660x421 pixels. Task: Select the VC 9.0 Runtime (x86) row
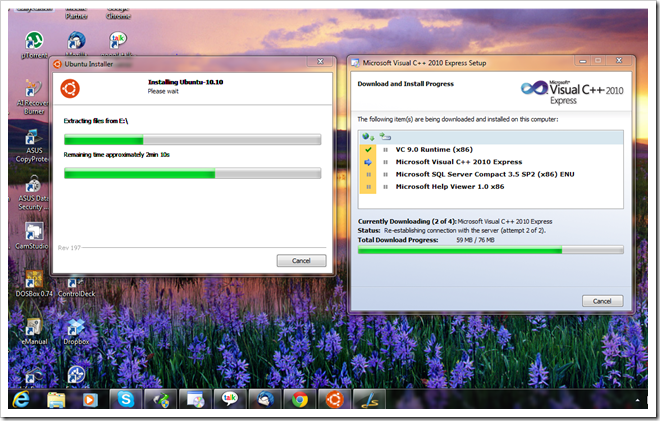[x=490, y=149]
